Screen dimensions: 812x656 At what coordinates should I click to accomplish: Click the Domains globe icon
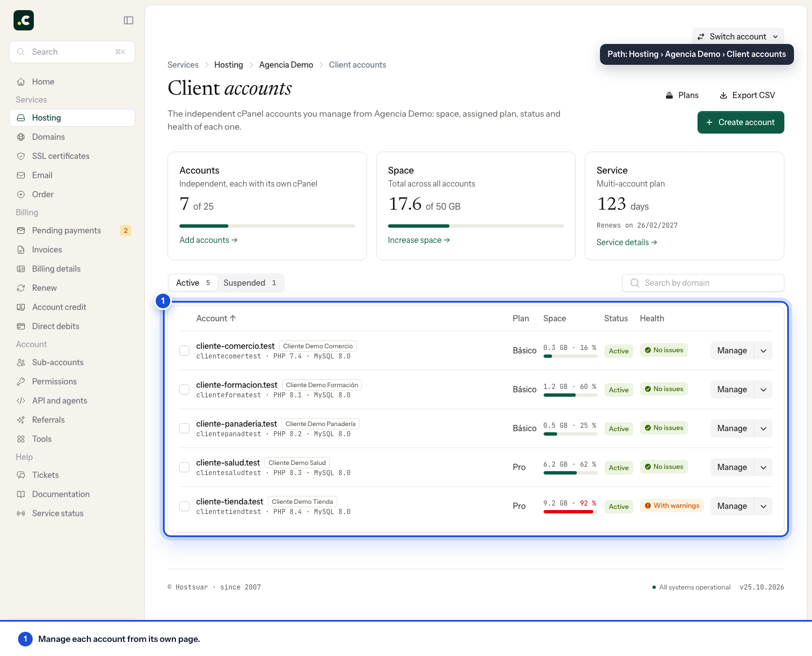pos(21,137)
